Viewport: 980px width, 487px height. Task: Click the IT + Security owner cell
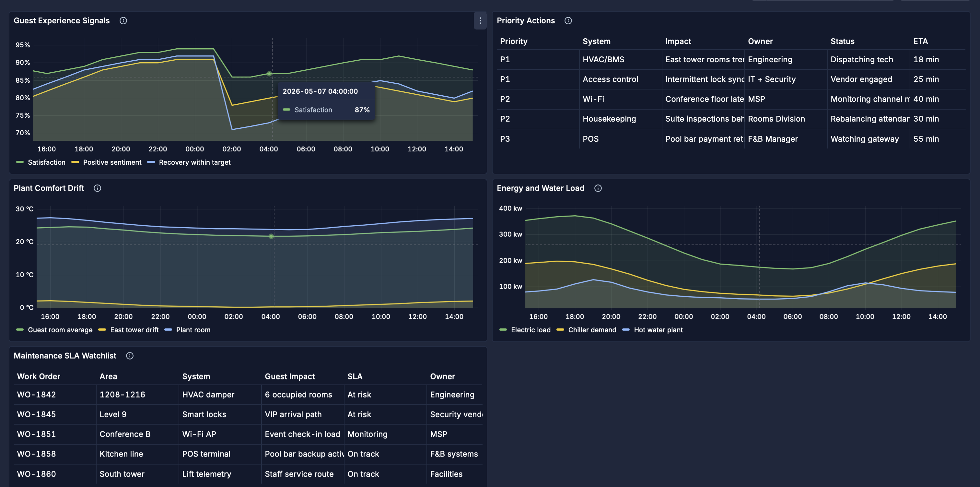point(786,79)
